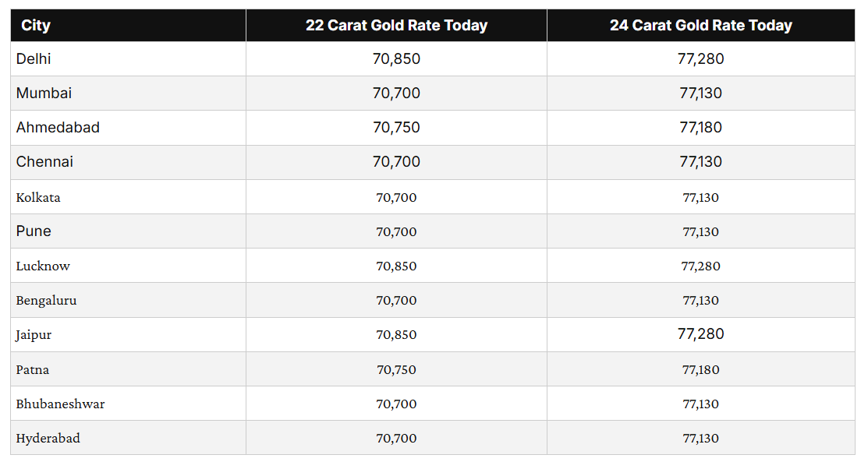
Task: Click the Pune row label
Action: tap(34, 231)
